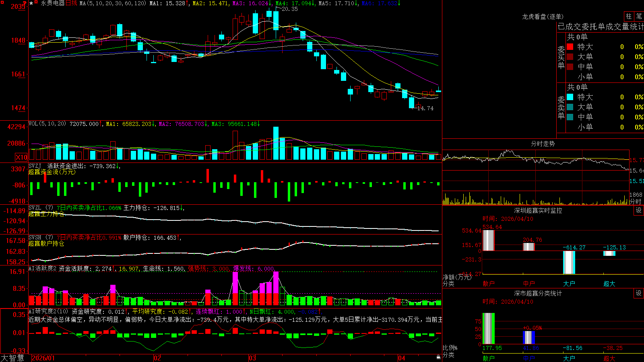Click the 大智慧 logo in the bottom-left corner
Image resolution: width=644 pixels, height=362 pixels.
(x=12, y=358)
